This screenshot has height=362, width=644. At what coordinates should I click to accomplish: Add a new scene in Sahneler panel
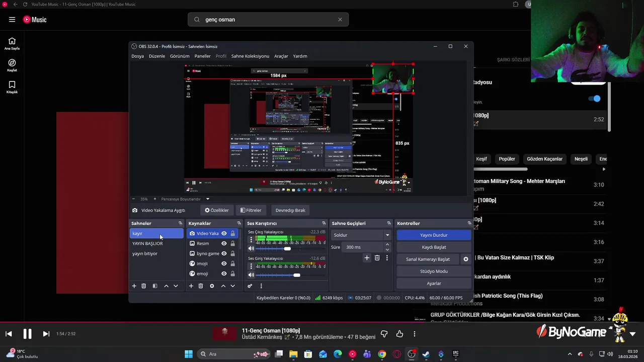coord(134,286)
